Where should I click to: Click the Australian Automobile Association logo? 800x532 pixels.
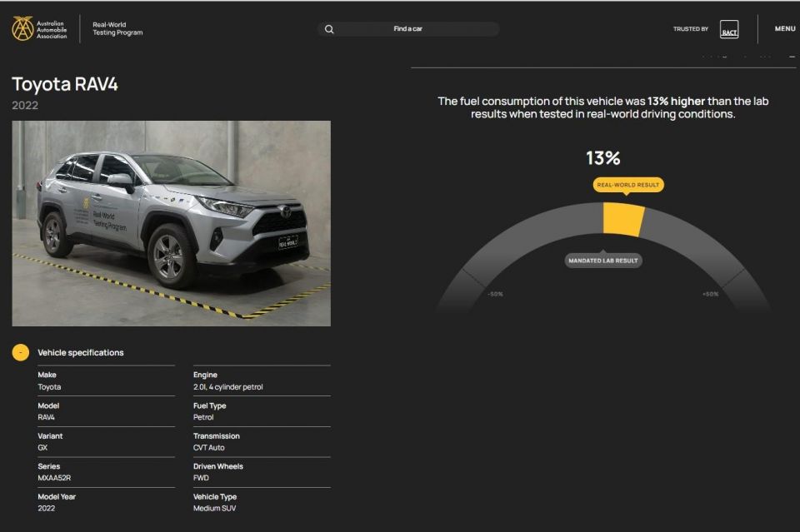click(x=39, y=28)
